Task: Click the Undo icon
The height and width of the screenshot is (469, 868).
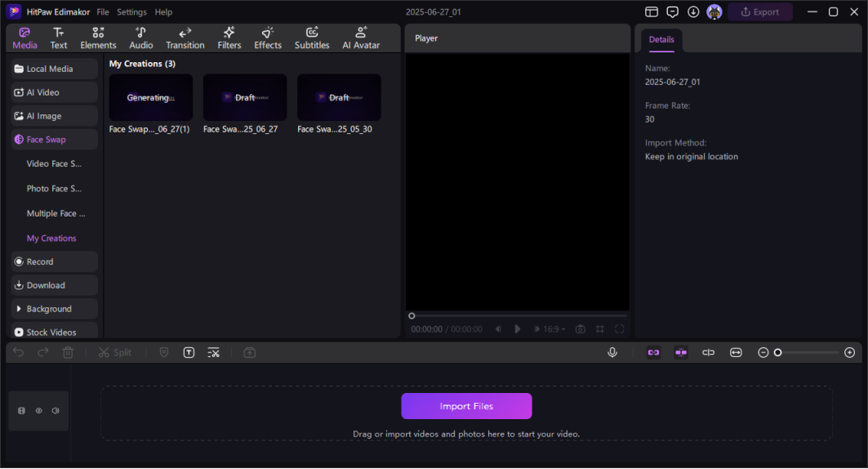Action: tap(18, 353)
